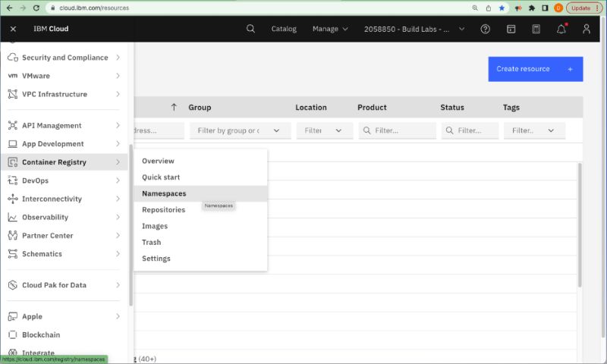Viewport: 607px width, 364px height.
Task: Open the user profile avatar icon
Action: (x=586, y=29)
